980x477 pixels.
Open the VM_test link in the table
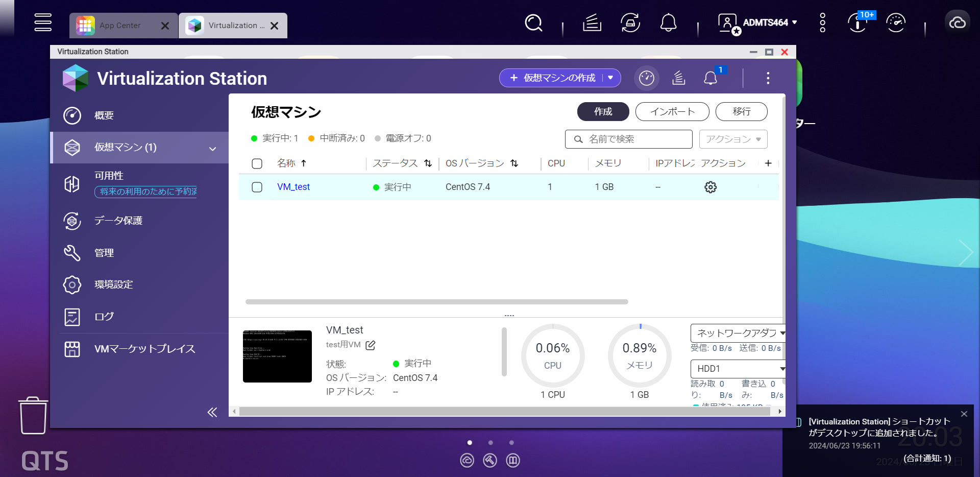coord(293,187)
